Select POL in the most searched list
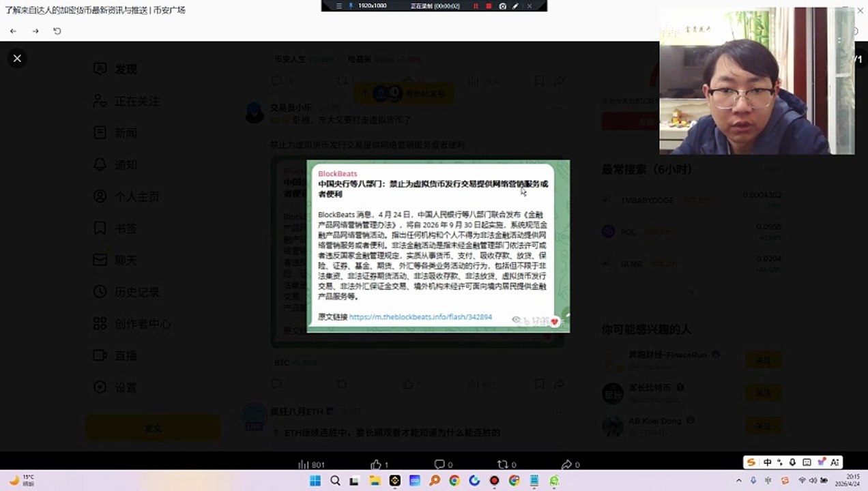 (x=692, y=231)
